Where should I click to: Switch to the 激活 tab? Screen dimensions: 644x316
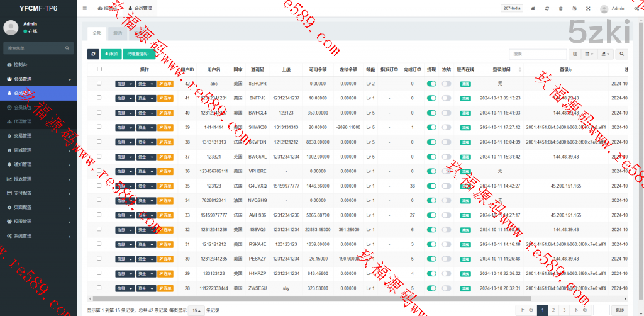(x=117, y=33)
